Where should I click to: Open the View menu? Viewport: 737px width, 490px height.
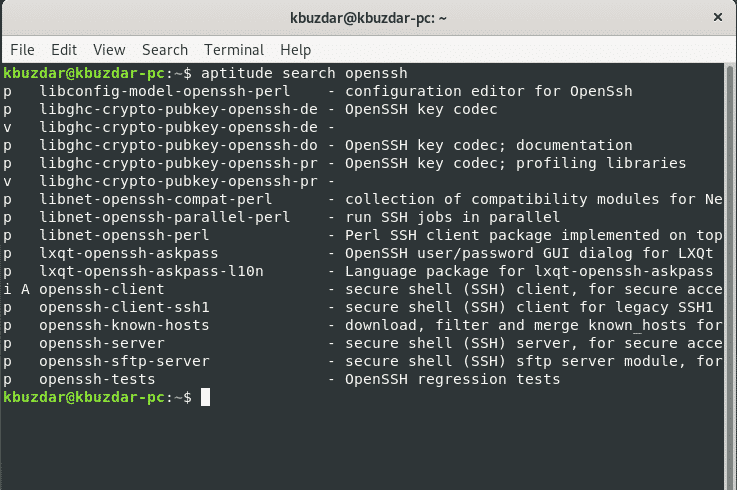(109, 49)
